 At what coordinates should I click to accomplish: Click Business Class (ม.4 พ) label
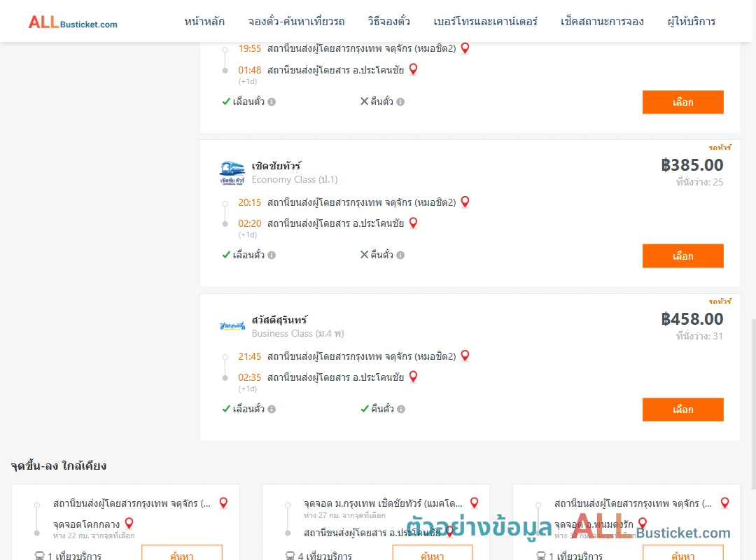(297, 333)
